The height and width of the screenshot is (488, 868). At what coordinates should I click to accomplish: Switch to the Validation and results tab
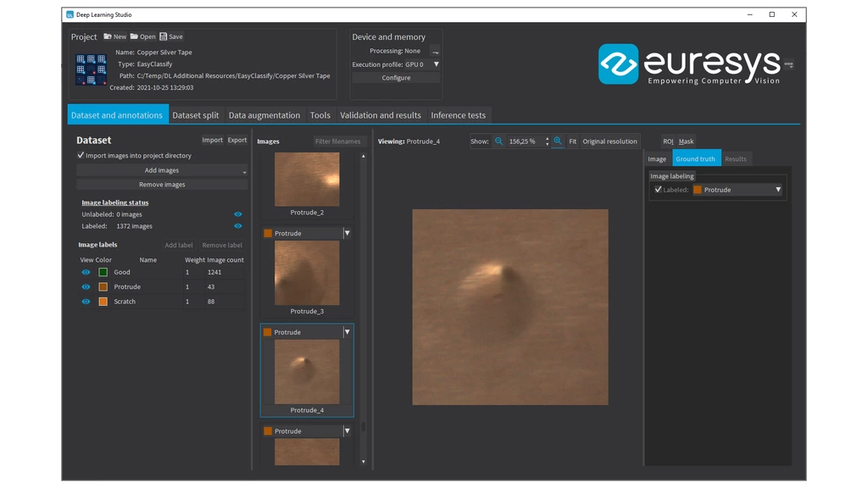pos(381,114)
